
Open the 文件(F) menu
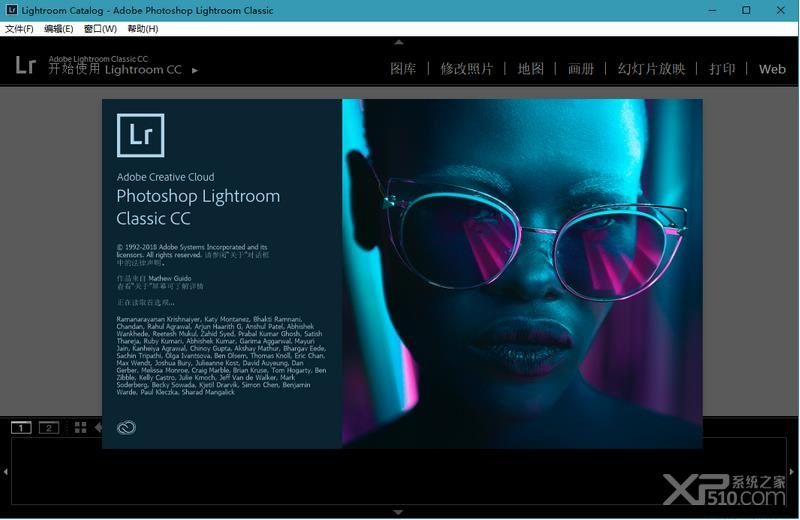click(x=19, y=29)
